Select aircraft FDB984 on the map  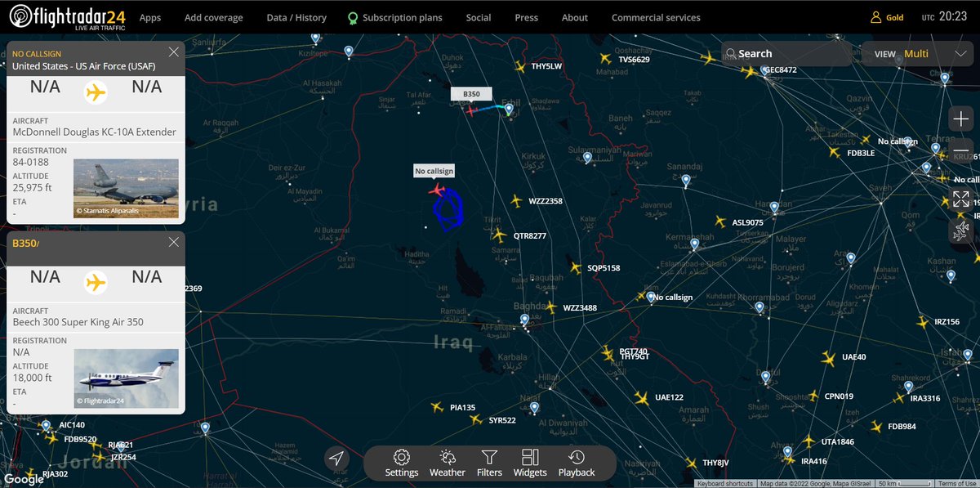click(876, 426)
